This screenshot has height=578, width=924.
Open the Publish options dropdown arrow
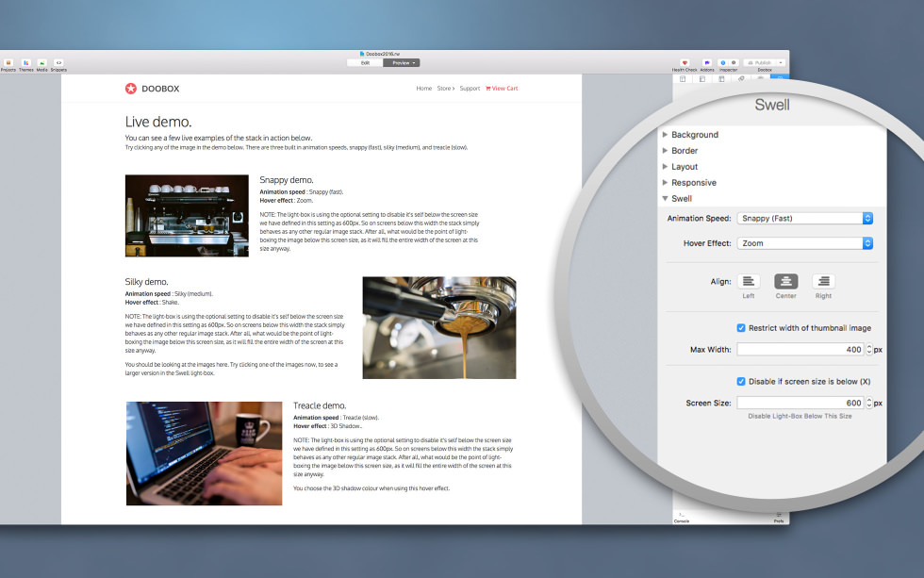click(781, 62)
